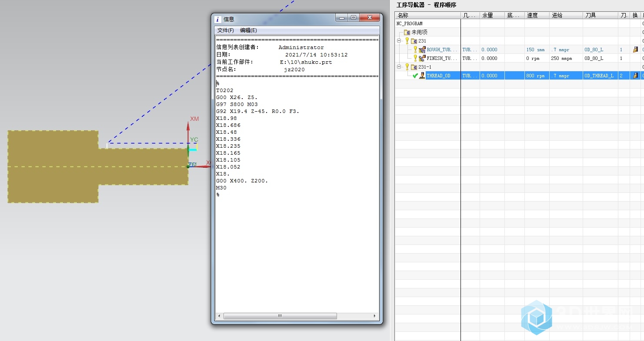
Task: Collapse the 231 program group
Action: pyautogui.click(x=399, y=41)
